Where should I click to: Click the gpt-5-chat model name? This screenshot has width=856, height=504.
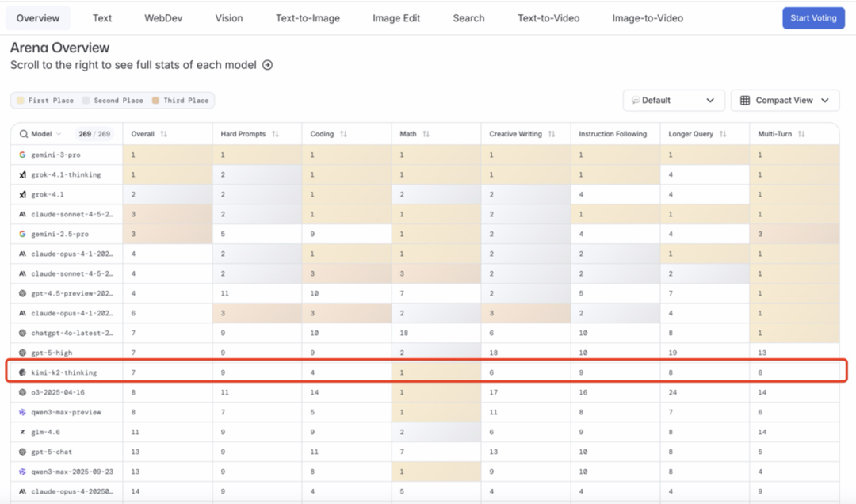pos(52,452)
